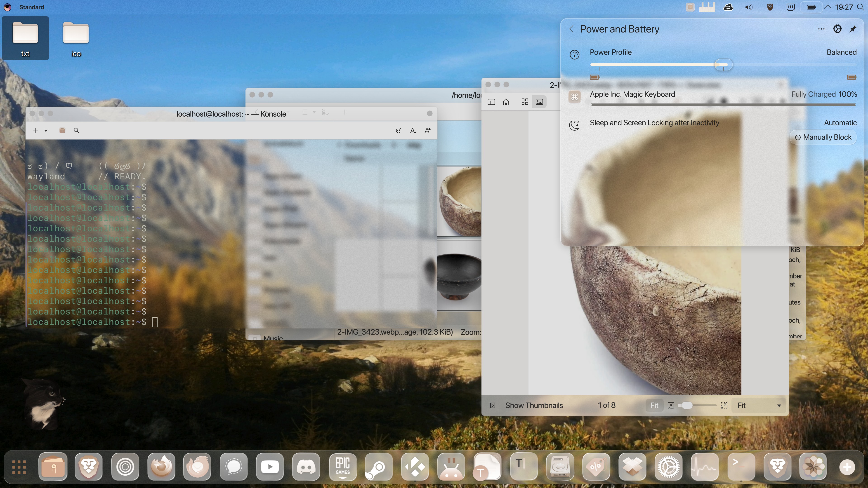Click the zoom-out shrink icon beside zoom slider
Screen dimensions: 868x488
(671, 406)
